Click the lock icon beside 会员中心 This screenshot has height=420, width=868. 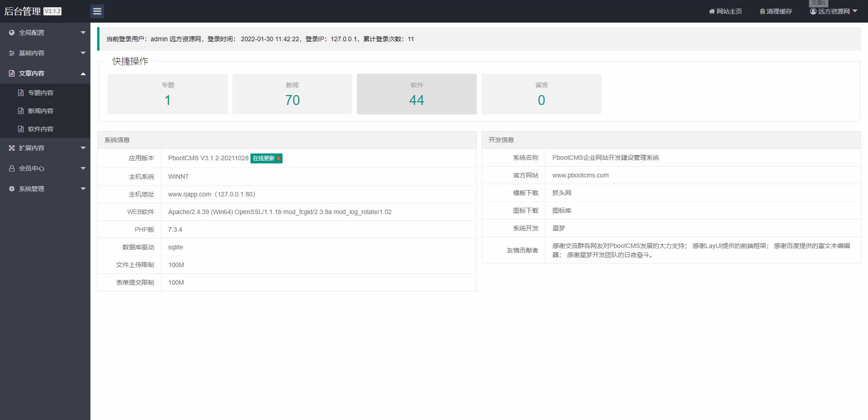click(x=12, y=168)
